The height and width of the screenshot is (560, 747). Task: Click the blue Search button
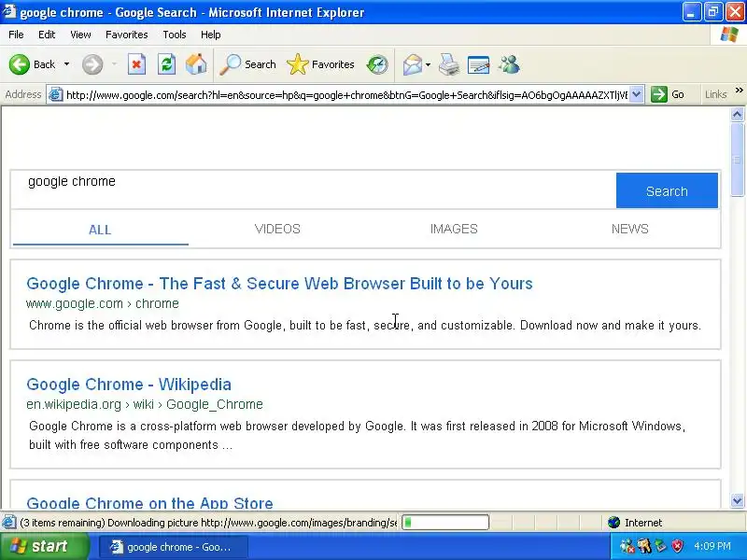click(667, 190)
